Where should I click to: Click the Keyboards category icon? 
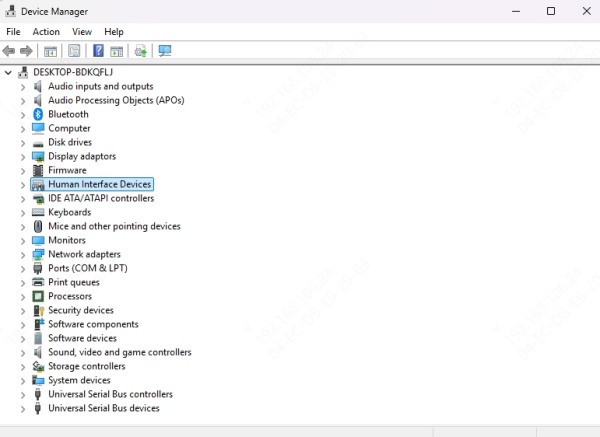point(39,212)
